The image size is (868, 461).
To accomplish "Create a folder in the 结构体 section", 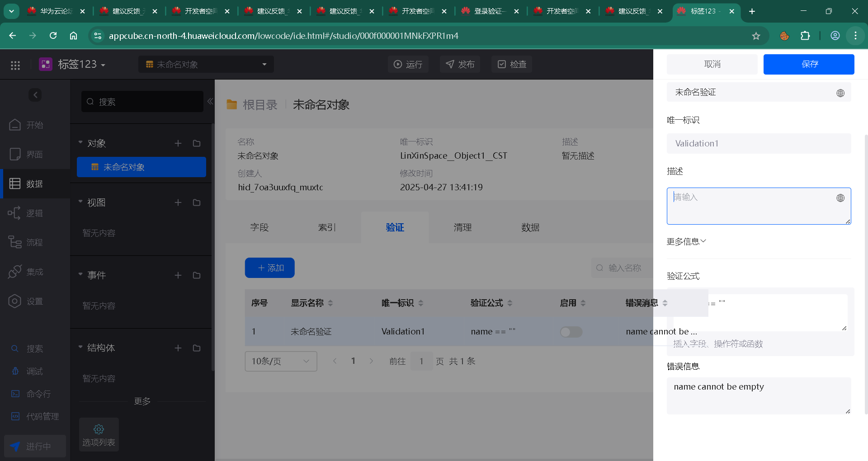I will 197,348.
